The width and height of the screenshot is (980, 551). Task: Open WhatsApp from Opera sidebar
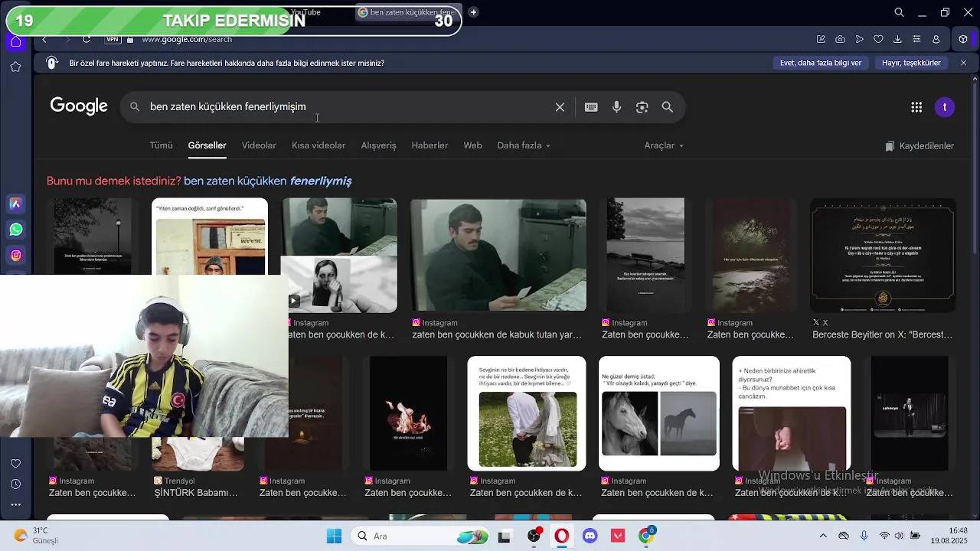15,230
